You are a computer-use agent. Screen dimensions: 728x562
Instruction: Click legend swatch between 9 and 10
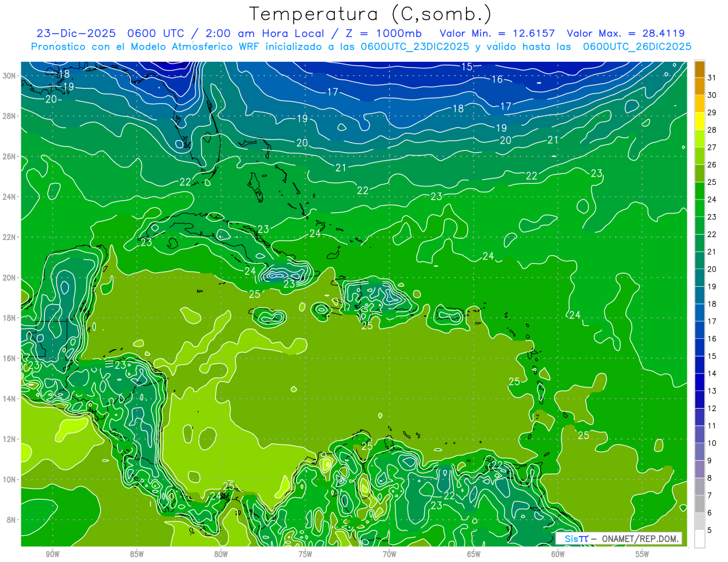point(699,452)
